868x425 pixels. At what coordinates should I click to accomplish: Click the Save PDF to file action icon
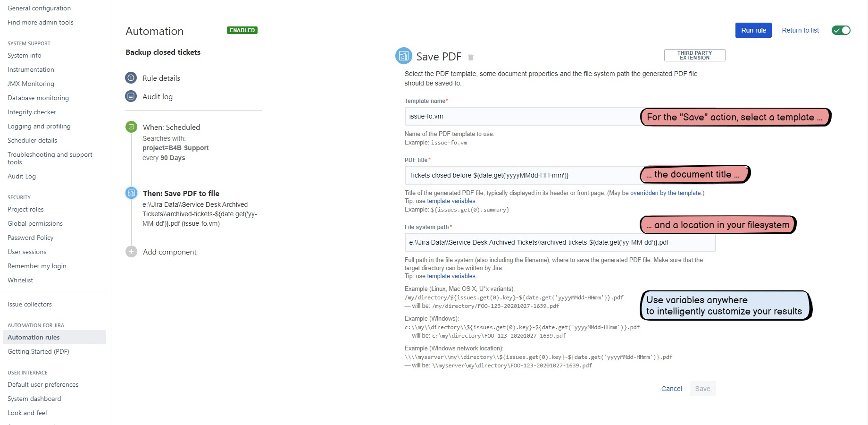(x=131, y=193)
